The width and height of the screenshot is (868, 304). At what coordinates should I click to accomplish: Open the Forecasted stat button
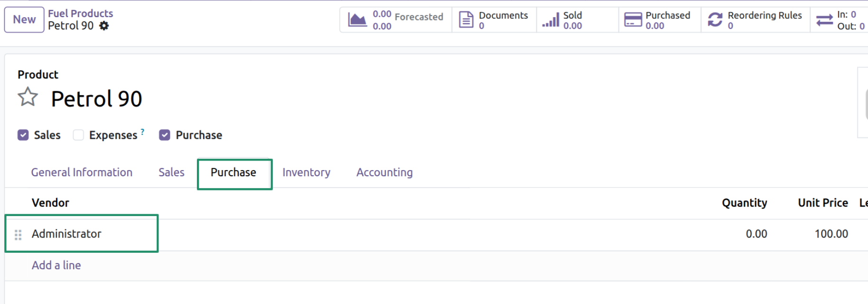(x=396, y=20)
